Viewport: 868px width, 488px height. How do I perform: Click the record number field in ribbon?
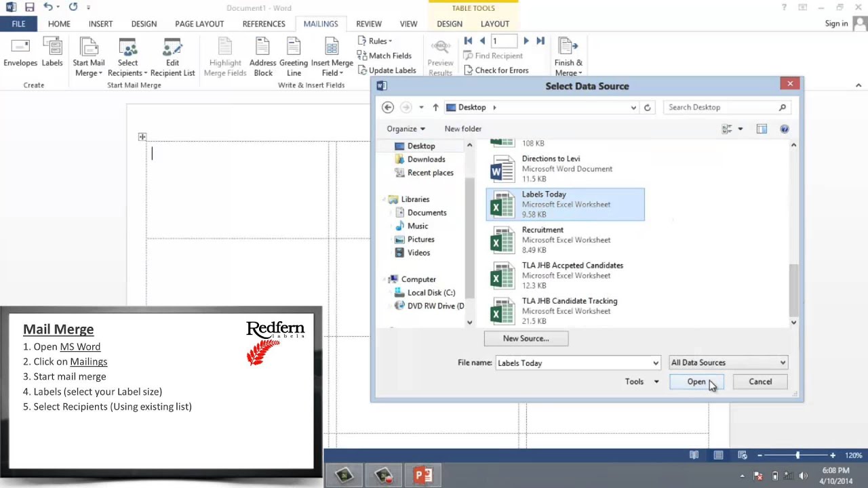pyautogui.click(x=504, y=41)
